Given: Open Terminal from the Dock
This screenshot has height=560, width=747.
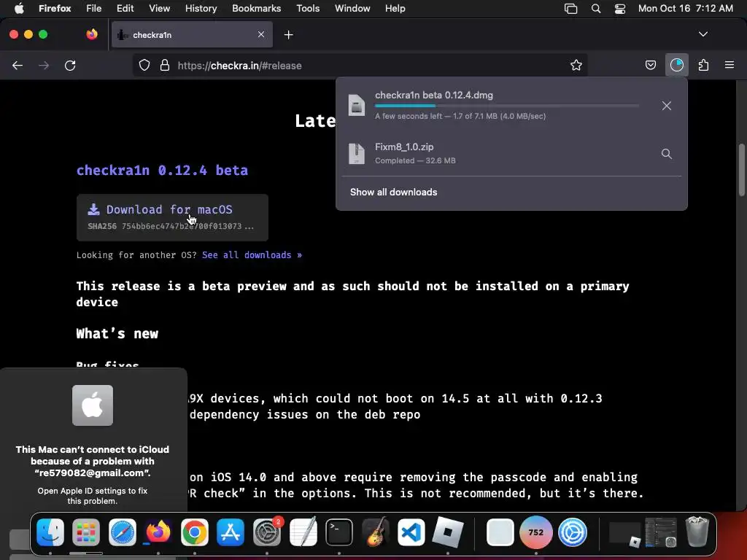Looking at the screenshot, I should (339, 532).
